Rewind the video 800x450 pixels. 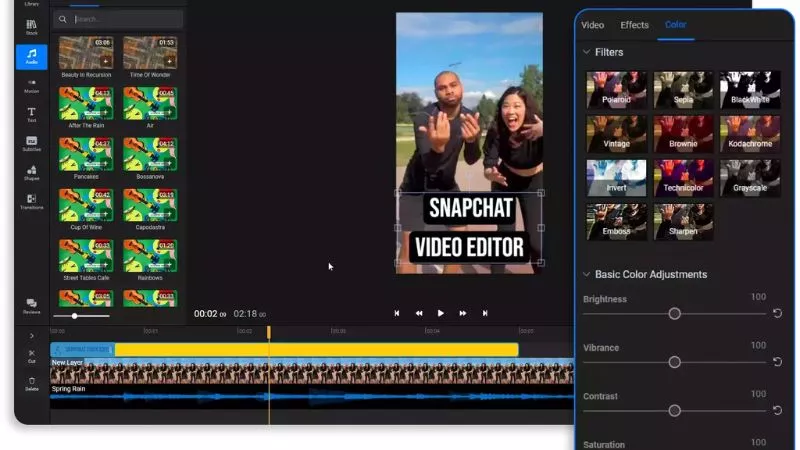419,313
